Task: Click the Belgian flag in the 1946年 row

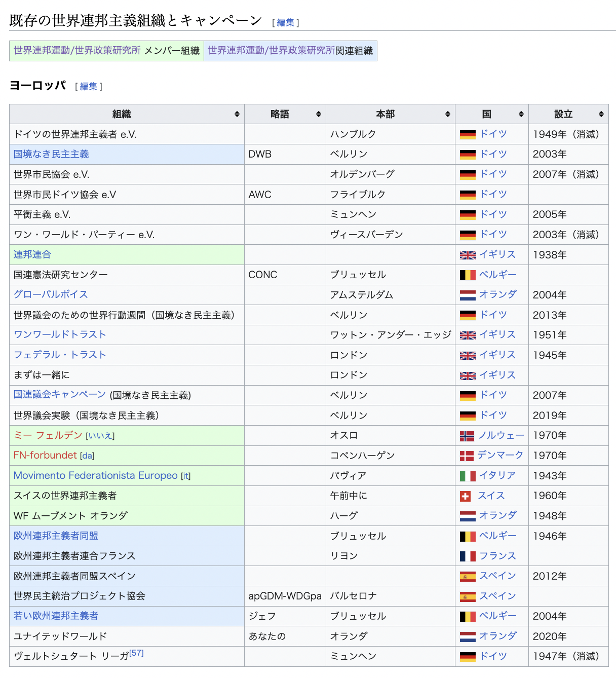Action: (x=468, y=536)
